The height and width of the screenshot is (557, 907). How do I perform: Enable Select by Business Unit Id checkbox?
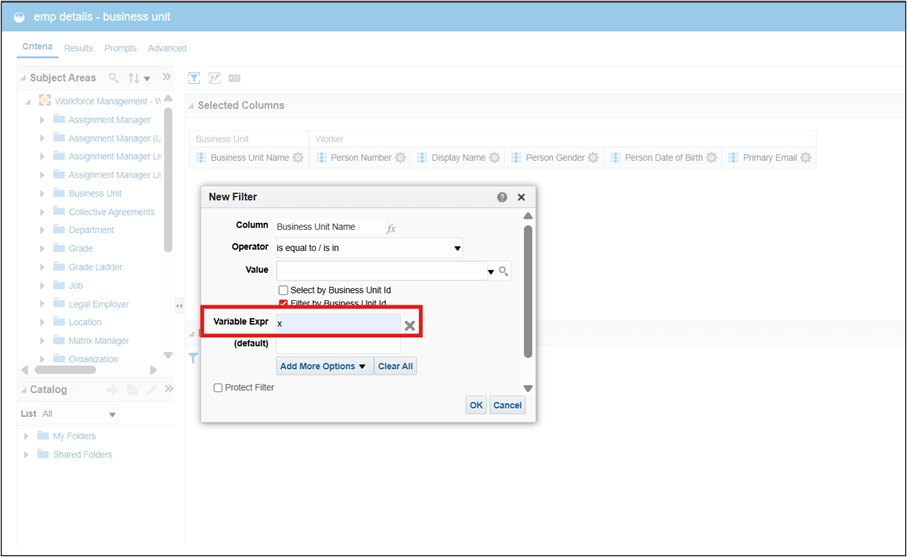coord(284,290)
